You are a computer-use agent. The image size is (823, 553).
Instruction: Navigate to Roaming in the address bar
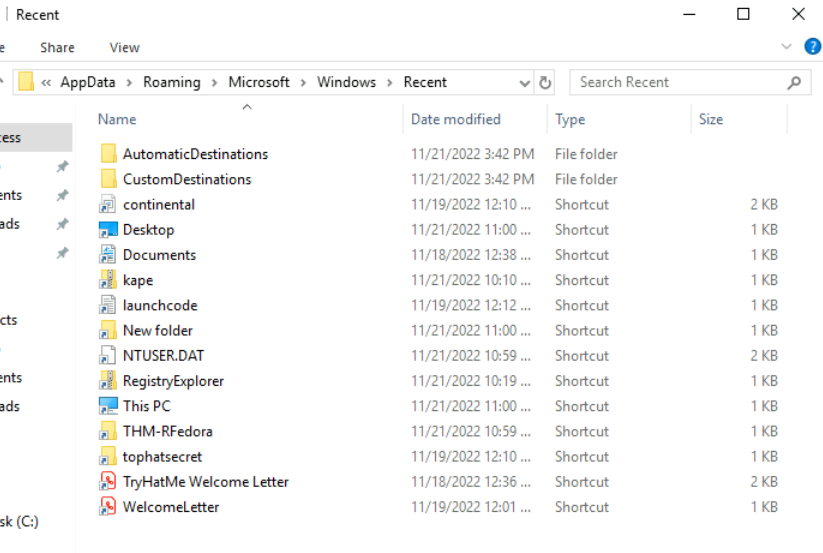(171, 83)
